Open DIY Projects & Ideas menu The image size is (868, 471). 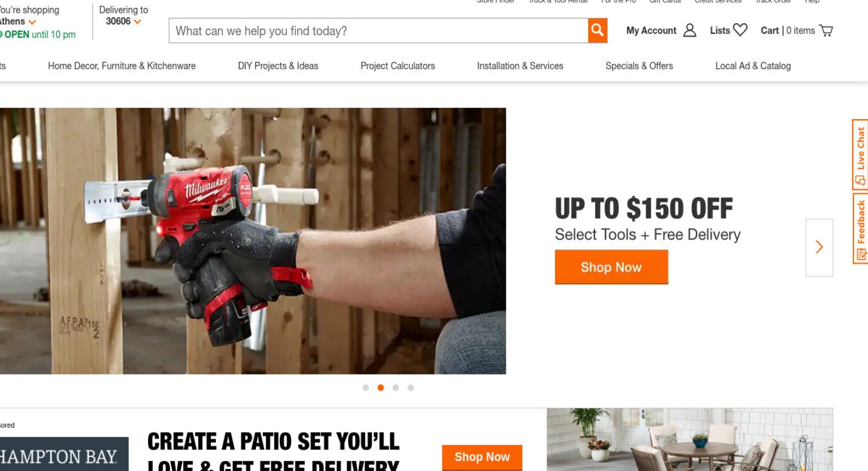pos(278,66)
